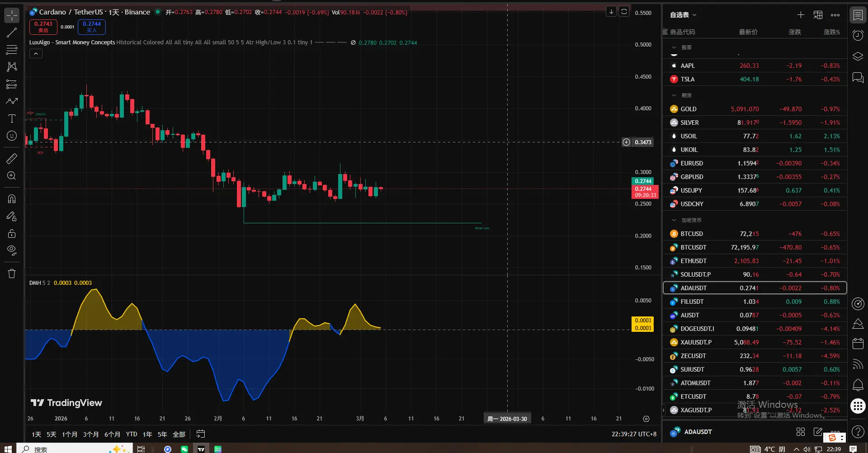Activate the zoom-in tool
The width and height of the screenshot is (868, 453).
(x=12, y=176)
